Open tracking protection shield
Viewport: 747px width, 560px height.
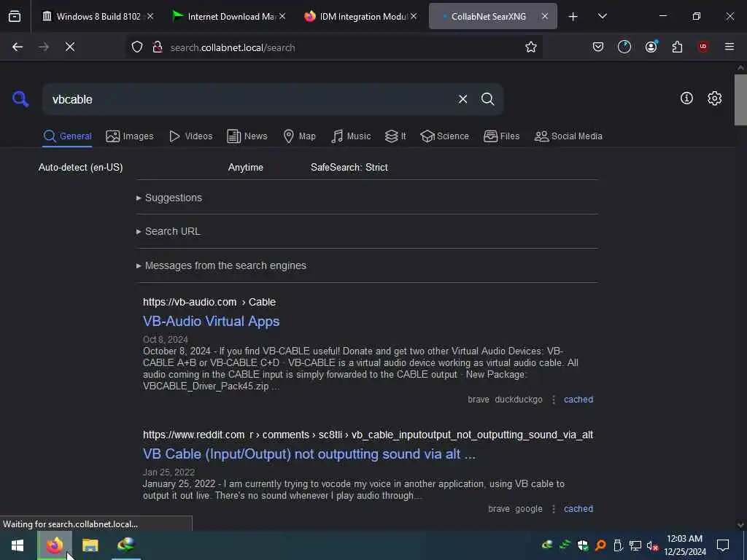(136, 47)
